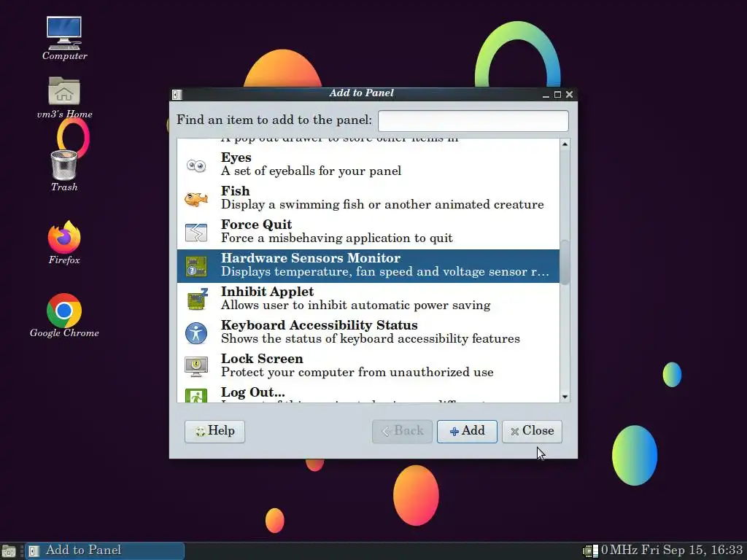Click the 'Find an item' search field

pyautogui.click(x=473, y=121)
